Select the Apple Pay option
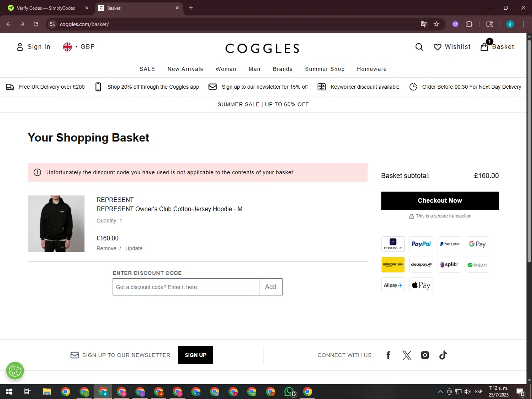The height and width of the screenshot is (399, 532). 421,285
